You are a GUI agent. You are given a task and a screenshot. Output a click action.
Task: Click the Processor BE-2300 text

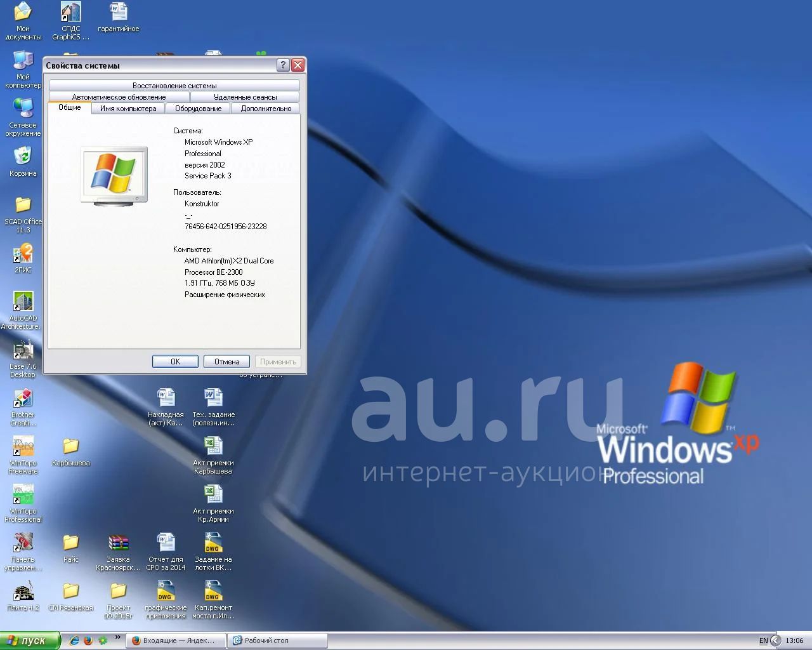pos(213,272)
